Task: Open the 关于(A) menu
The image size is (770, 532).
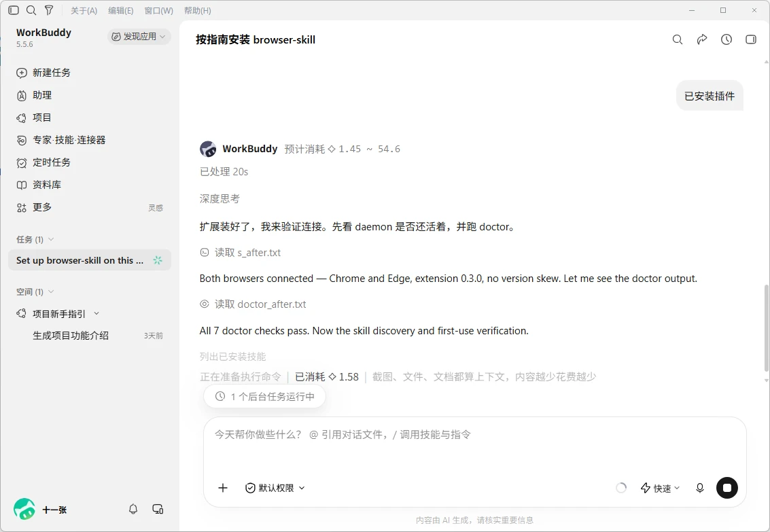Action: coord(84,10)
